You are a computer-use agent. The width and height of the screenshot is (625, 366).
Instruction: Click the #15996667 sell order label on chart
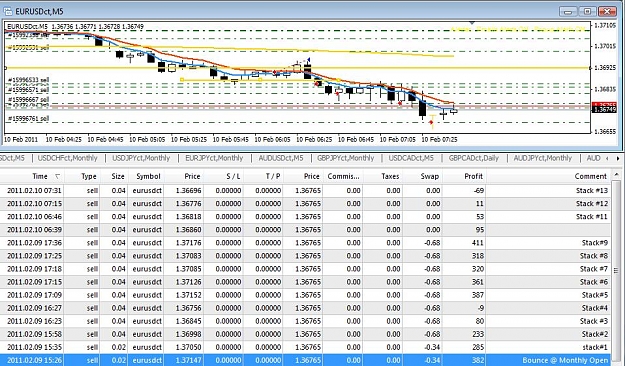[28, 99]
